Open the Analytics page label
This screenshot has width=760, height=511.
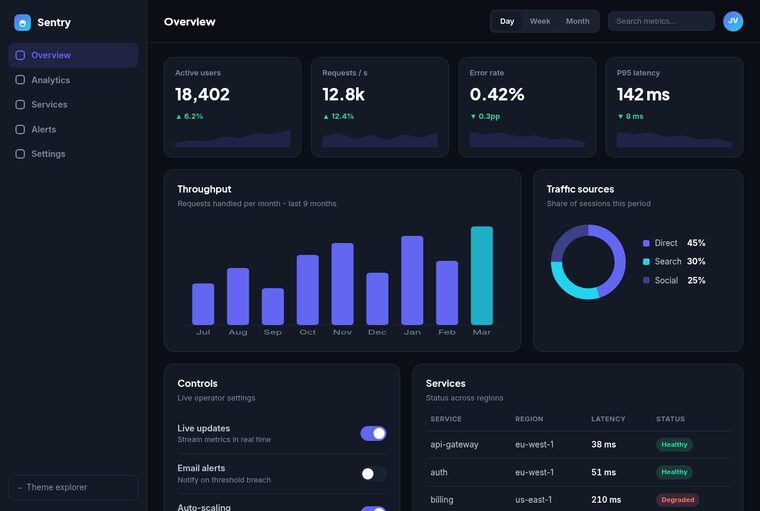[x=50, y=80]
